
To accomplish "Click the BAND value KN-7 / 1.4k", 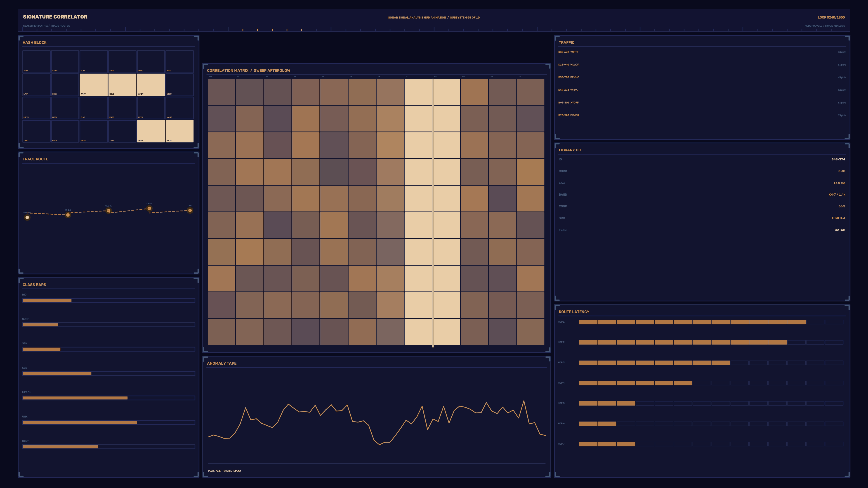I will pos(837,195).
